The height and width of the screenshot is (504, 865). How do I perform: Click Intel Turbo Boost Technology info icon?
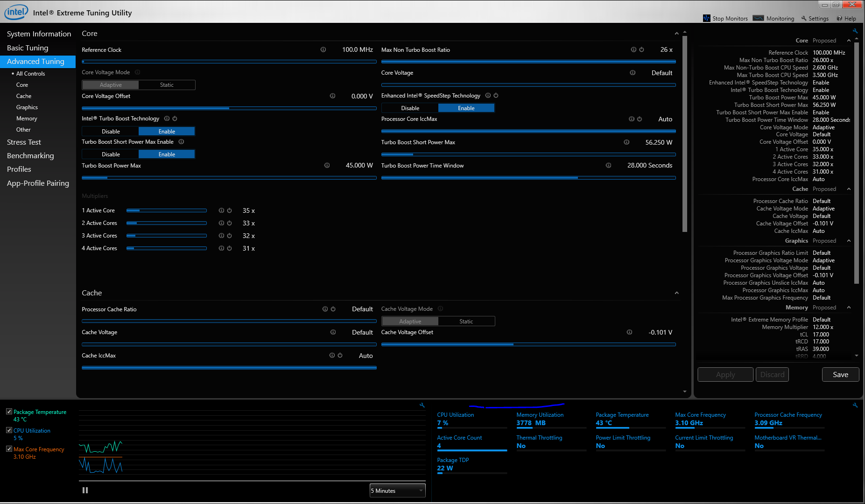pos(167,119)
